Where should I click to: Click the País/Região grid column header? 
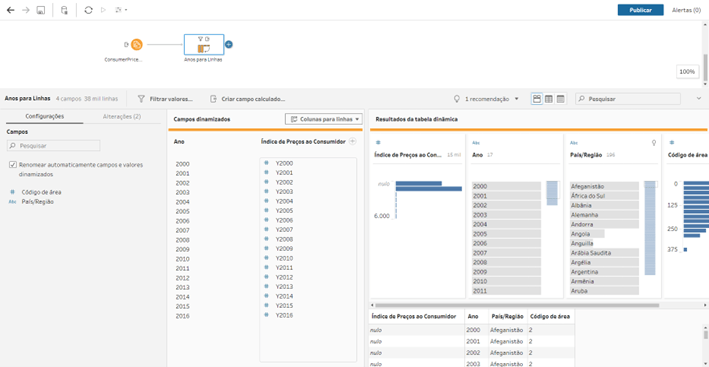(x=507, y=316)
